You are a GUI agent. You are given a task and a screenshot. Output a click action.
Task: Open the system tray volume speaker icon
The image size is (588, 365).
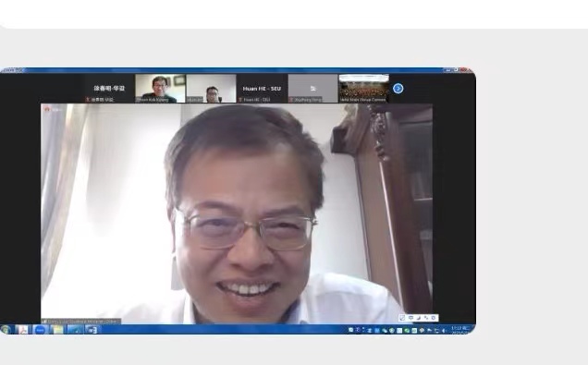(x=444, y=331)
